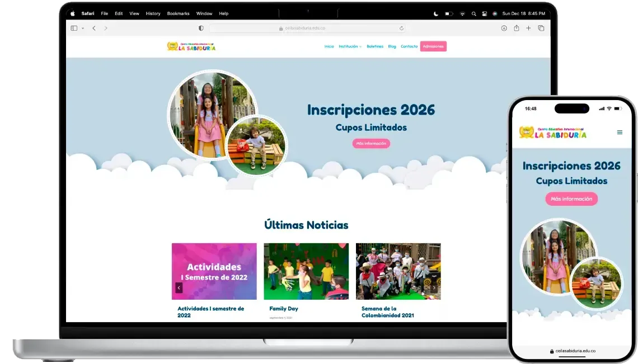Click the small child photo on laptop

pos(256,145)
